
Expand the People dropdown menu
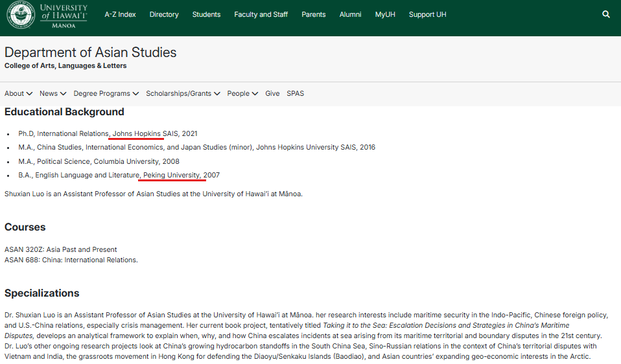(x=242, y=93)
